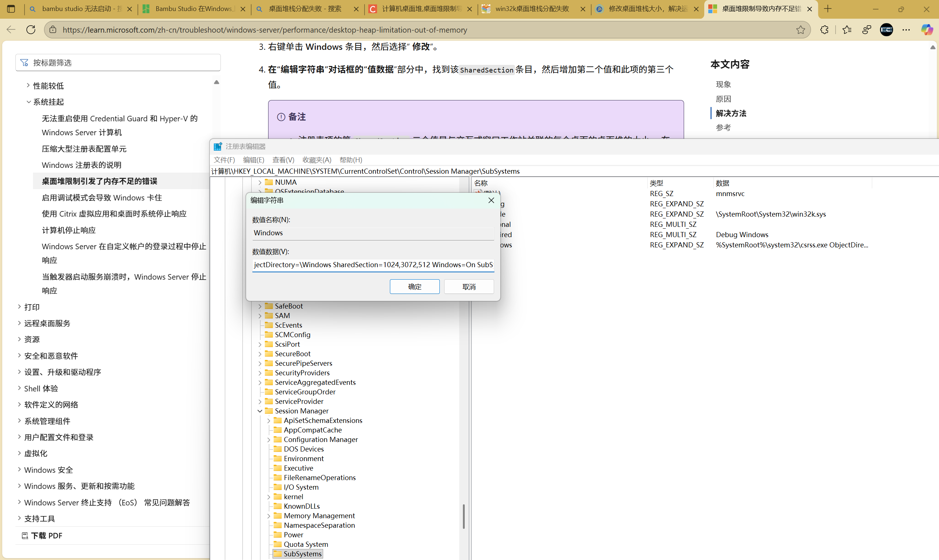Open Windows 注册表的说明 article
Screen dimensions: 939x560
click(81, 165)
